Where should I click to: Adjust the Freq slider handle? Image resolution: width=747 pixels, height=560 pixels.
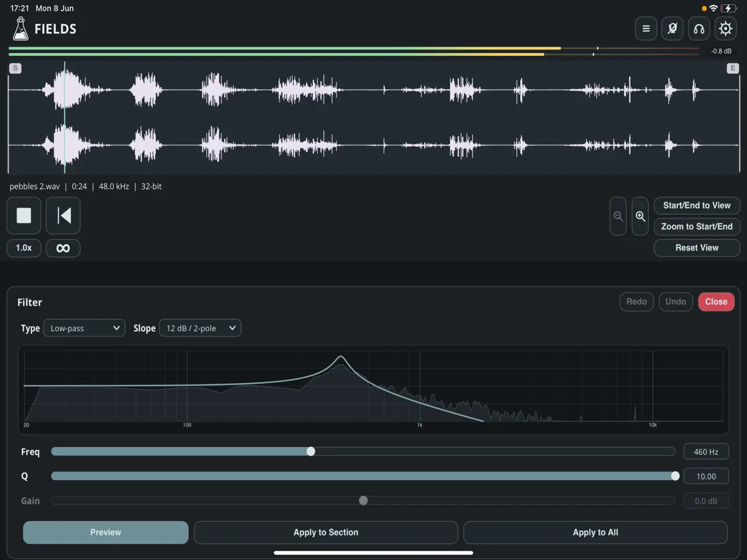[311, 451]
